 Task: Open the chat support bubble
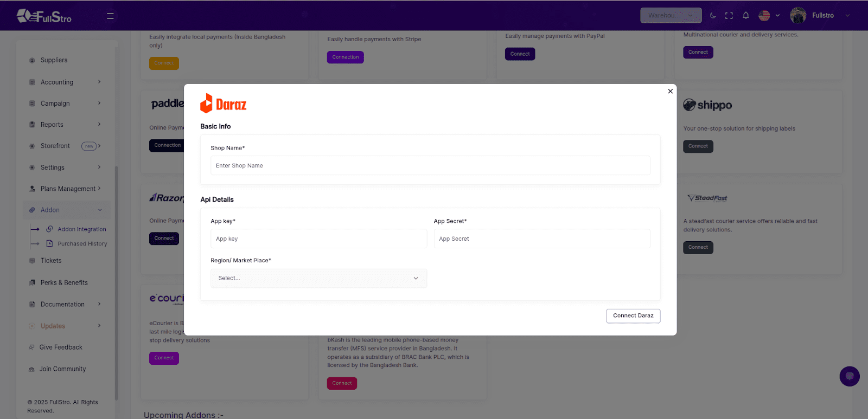(x=850, y=376)
